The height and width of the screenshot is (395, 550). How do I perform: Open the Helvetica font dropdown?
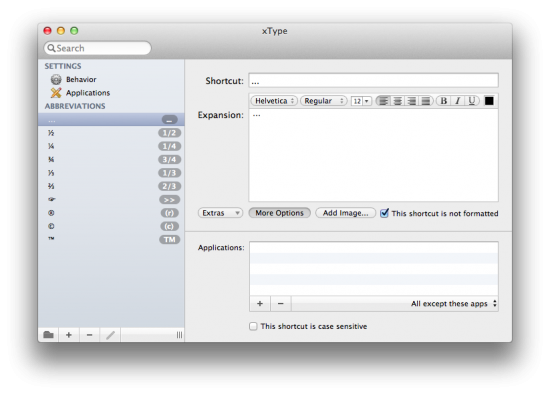pyautogui.click(x=274, y=101)
